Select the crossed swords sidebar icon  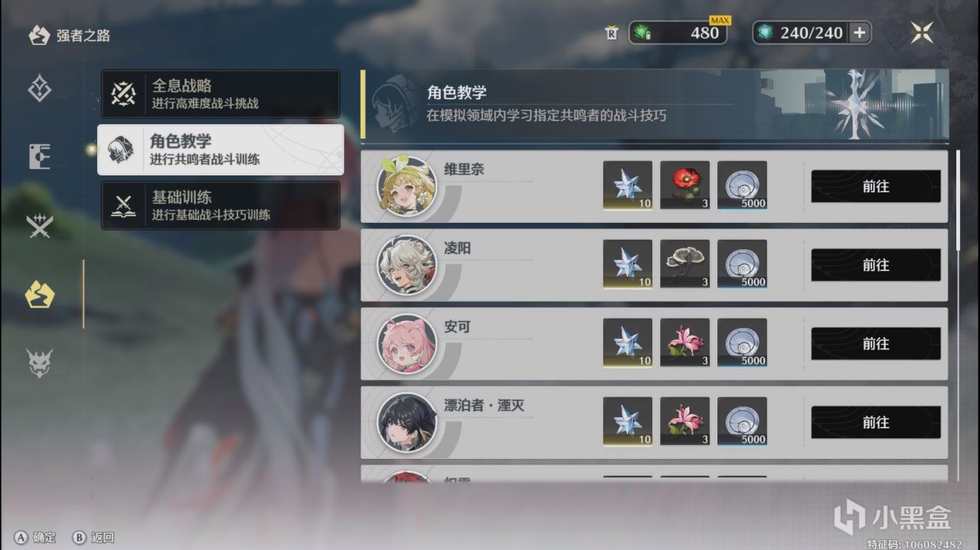point(39,225)
